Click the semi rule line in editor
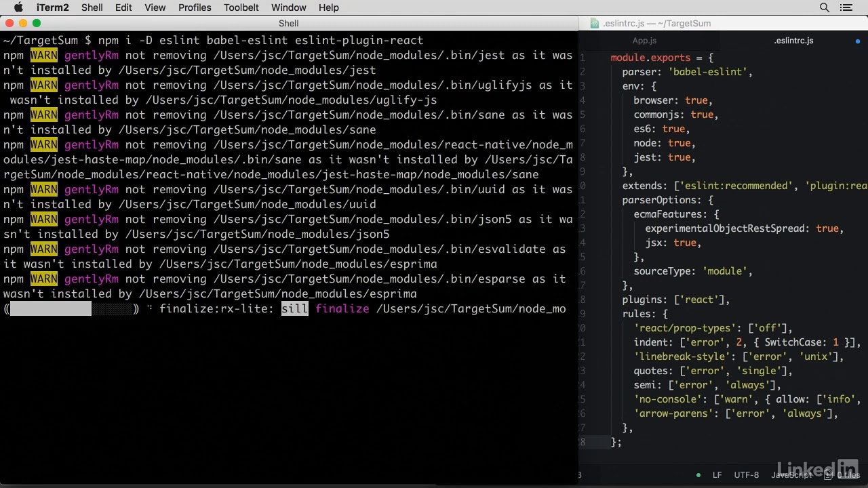 point(707,385)
